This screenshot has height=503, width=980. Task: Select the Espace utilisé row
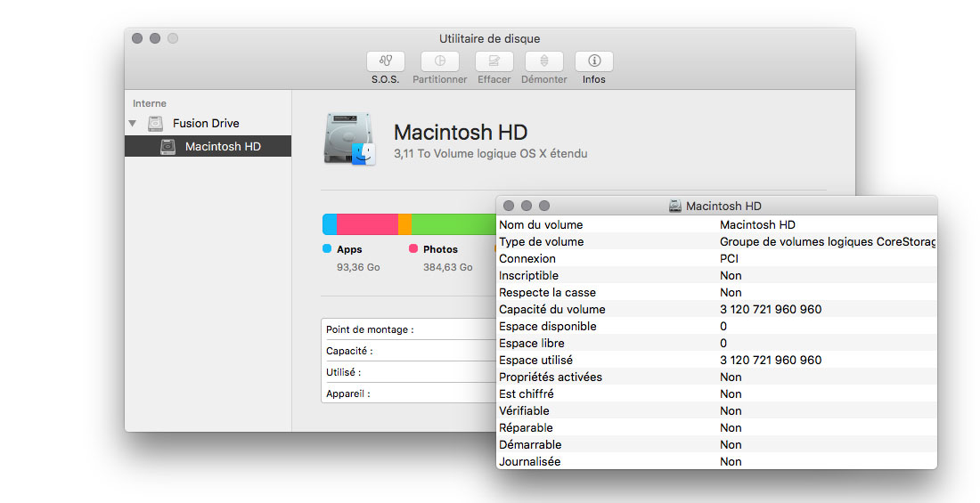click(716, 360)
